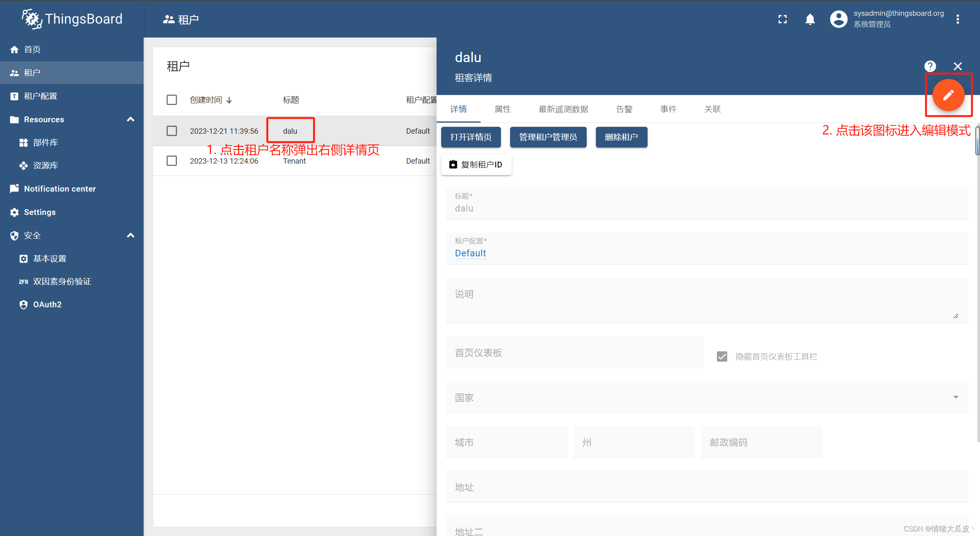Viewport: 980px width, 536px height.
Task: Collapse the 安全 section chevron
Action: pos(131,235)
